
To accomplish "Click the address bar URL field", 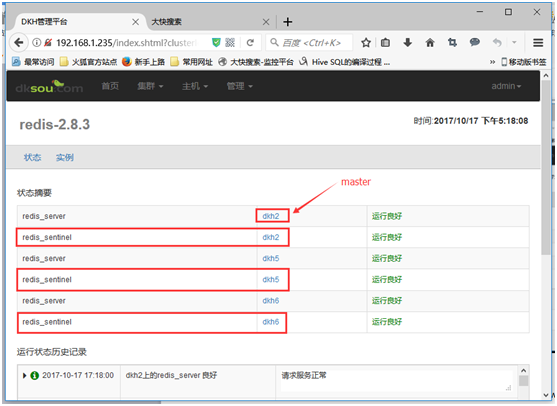I will coord(126,43).
